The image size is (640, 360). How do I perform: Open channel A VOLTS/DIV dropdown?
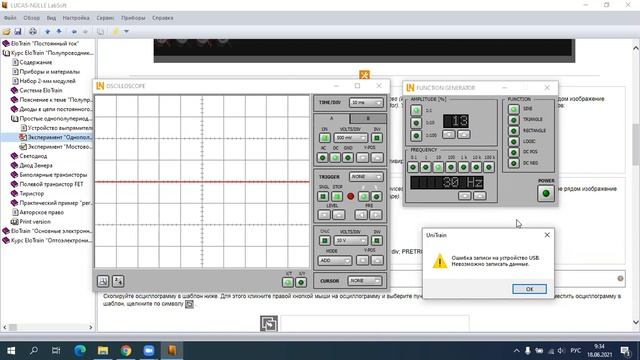pyautogui.click(x=351, y=138)
